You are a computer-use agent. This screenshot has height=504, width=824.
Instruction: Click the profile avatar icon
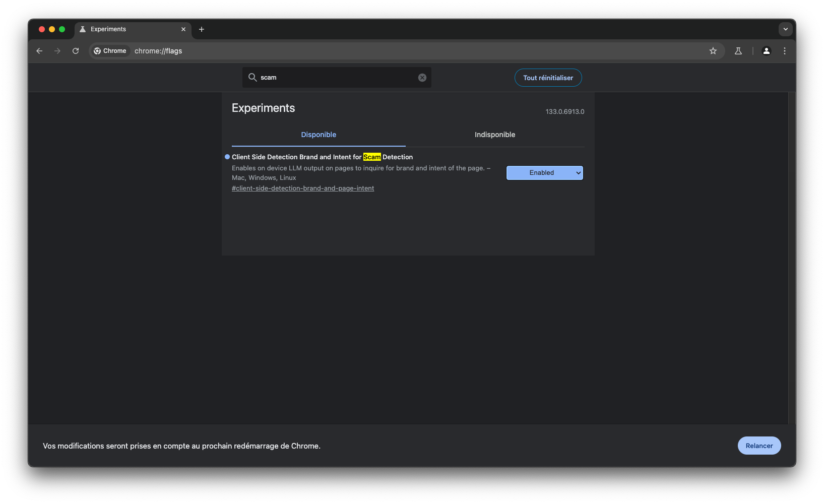pyautogui.click(x=766, y=51)
